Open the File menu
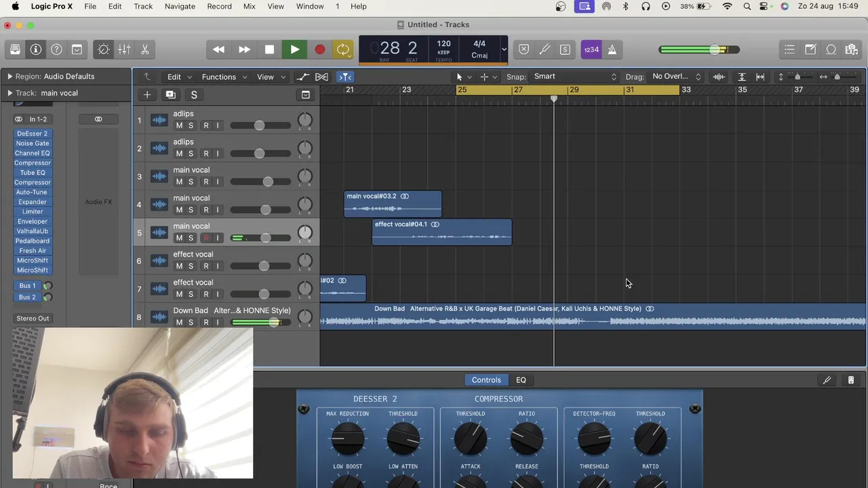The image size is (868, 488). (x=90, y=6)
